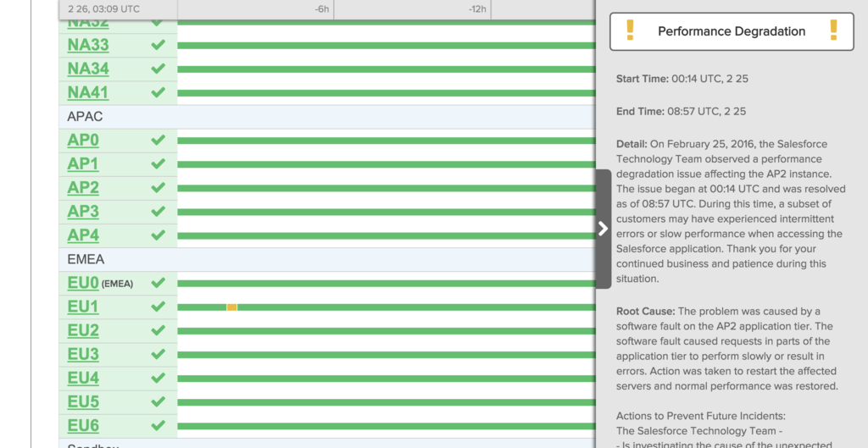
Task: Open the EU1 instance link
Action: point(83,307)
